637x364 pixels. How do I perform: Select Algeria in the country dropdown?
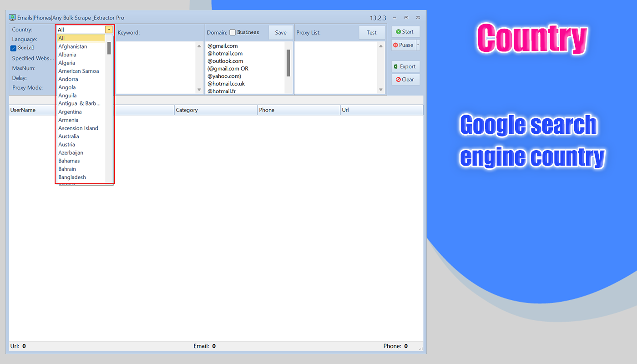tap(81, 63)
